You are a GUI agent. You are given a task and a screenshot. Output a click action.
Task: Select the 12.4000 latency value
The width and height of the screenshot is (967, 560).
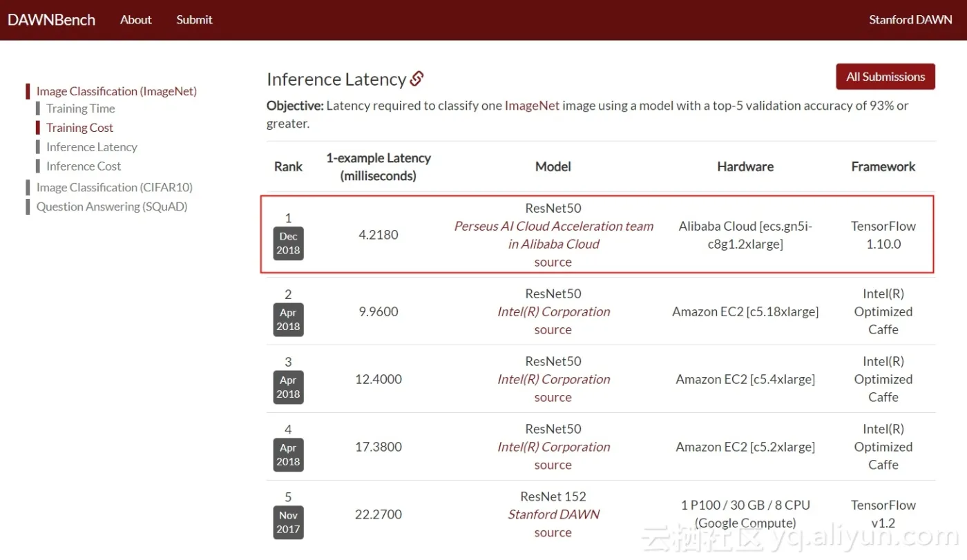pos(379,379)
